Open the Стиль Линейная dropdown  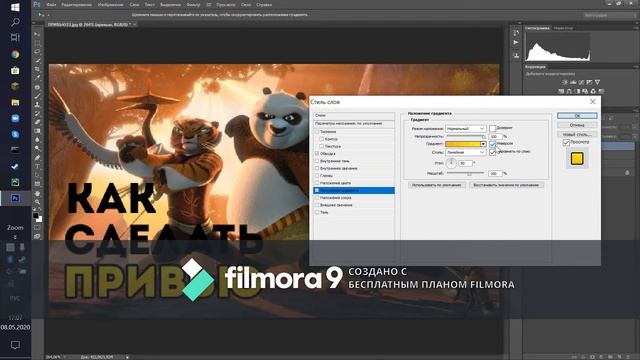465,152
